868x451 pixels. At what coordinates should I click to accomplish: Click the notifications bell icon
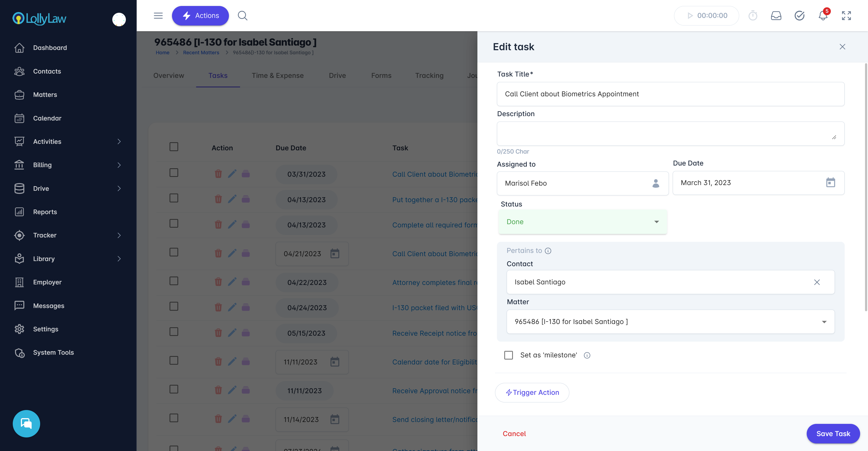click(822, 15)
